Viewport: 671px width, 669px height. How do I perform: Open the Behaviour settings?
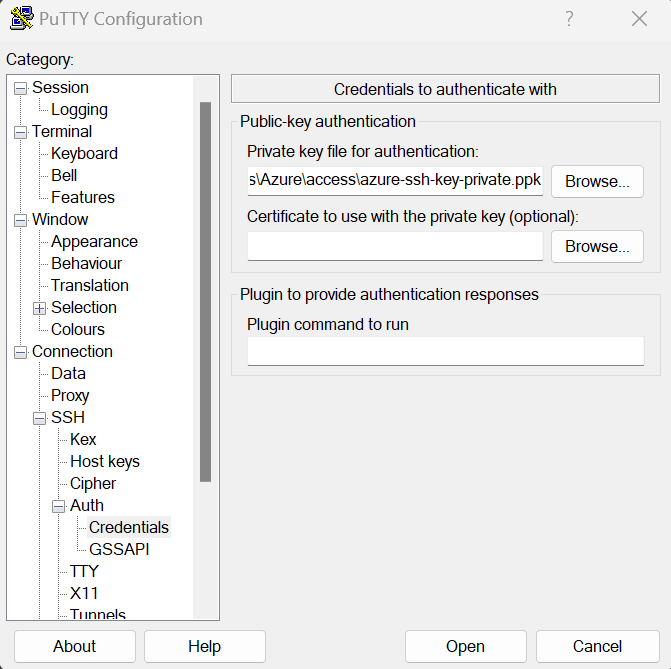(x=86, y=263)
